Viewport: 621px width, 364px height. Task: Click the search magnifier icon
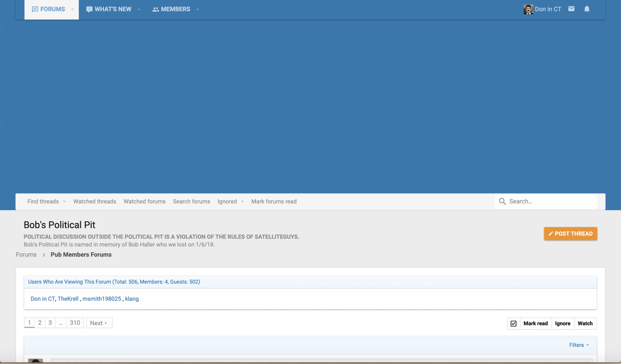[502, 201]
